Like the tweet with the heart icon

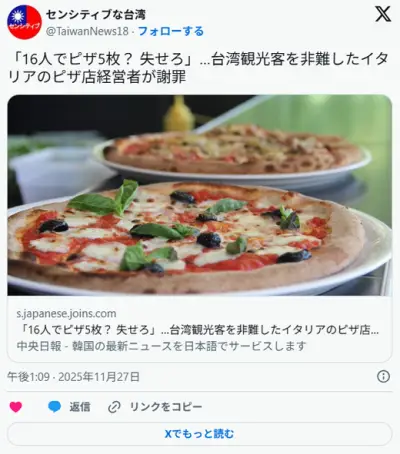[x=16, y=407]
